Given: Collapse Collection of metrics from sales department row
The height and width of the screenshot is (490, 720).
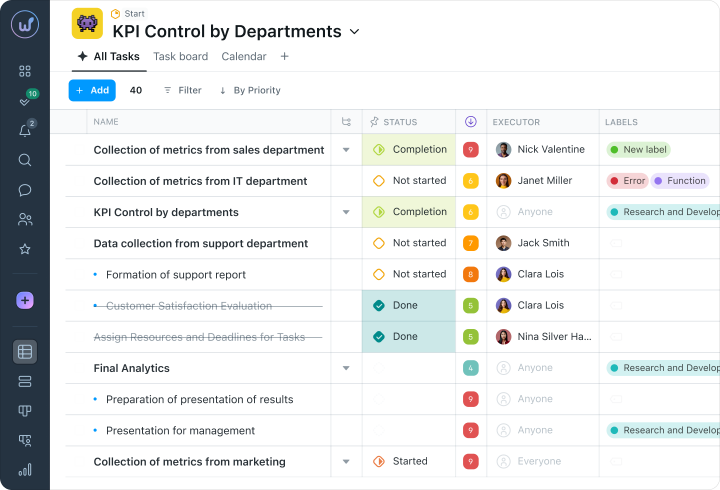Looking at the screenshot, I should (346, 150).
